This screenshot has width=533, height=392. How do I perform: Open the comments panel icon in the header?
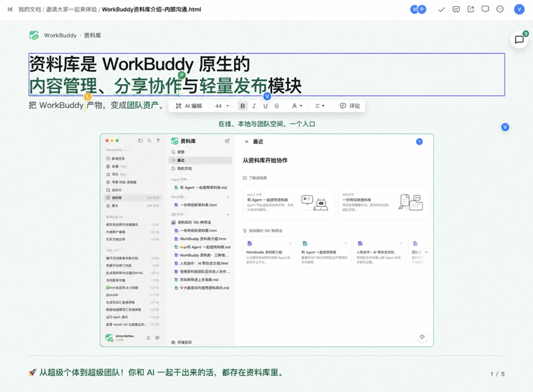tap(485, 9)
